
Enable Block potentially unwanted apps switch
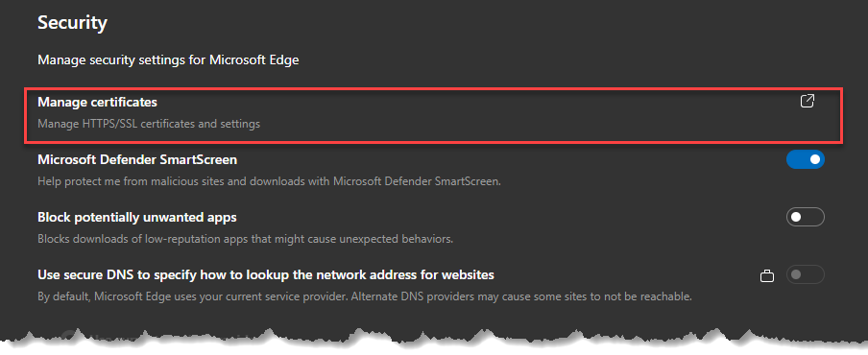(806, 217)
